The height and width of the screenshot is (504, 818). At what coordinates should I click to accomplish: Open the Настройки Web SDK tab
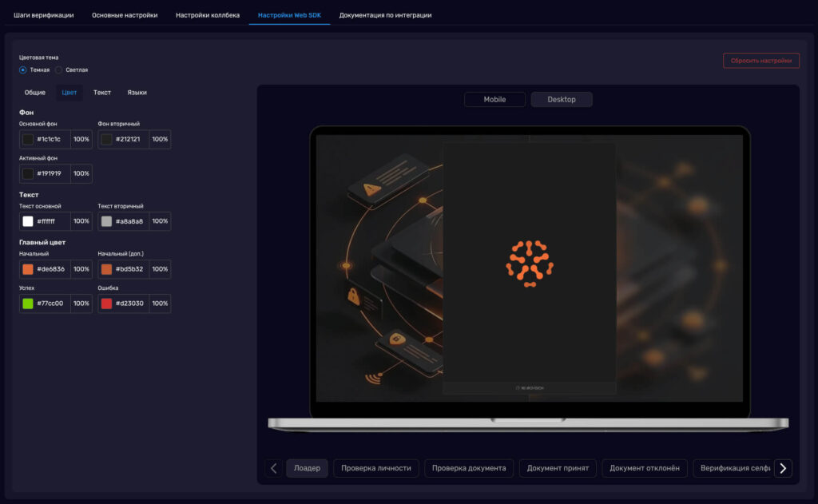pos(289,15)
